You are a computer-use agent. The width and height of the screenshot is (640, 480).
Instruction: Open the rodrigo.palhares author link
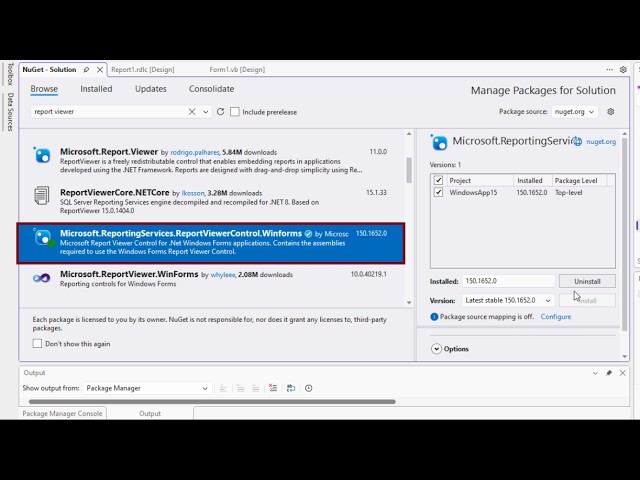(x=195, y=152)
